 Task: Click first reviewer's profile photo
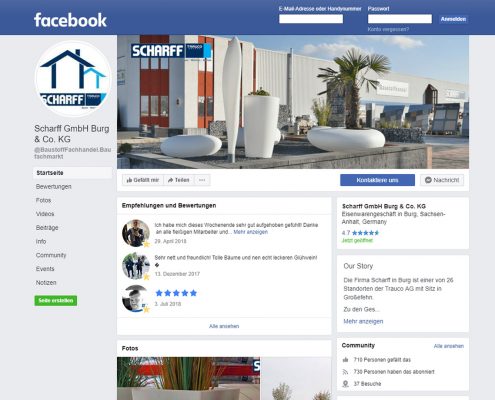click(136, 233)
